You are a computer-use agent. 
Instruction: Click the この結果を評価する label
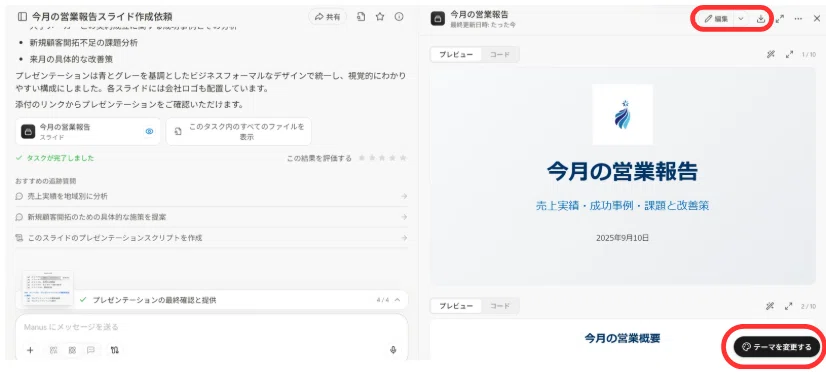[319, 158]
